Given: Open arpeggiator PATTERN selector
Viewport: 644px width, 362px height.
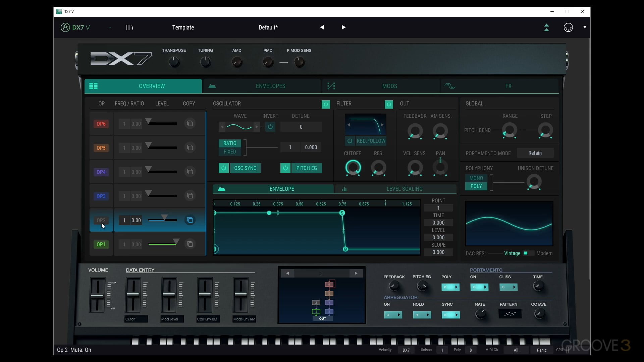Looking at the screenshot, I should tap(510, 314).
